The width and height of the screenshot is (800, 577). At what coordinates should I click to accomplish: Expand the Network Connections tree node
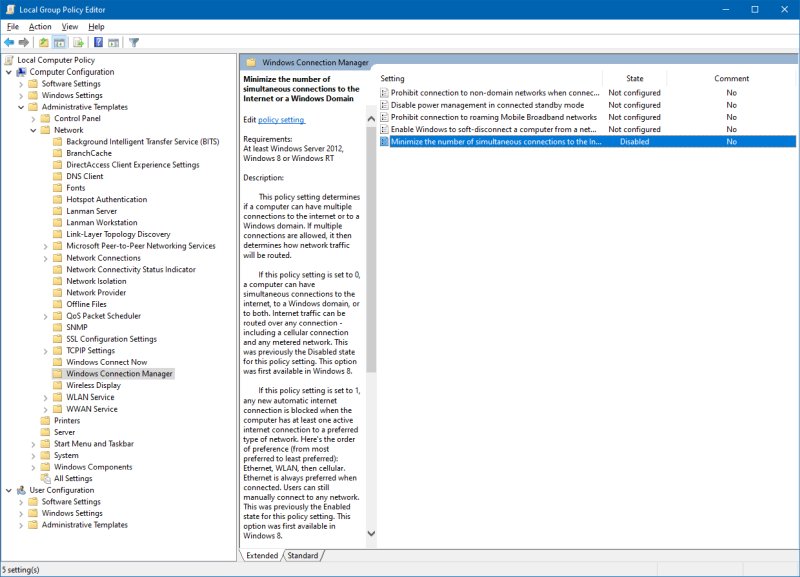pos(46,258)
